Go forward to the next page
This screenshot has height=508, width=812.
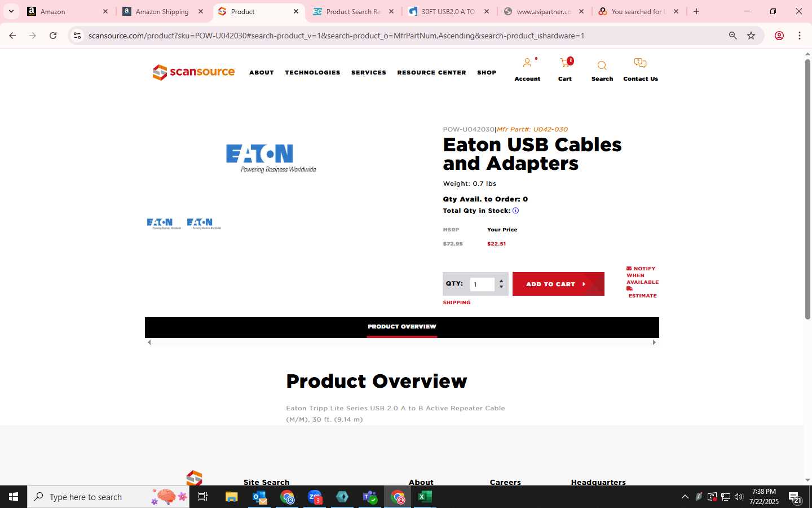pos(33,36)
